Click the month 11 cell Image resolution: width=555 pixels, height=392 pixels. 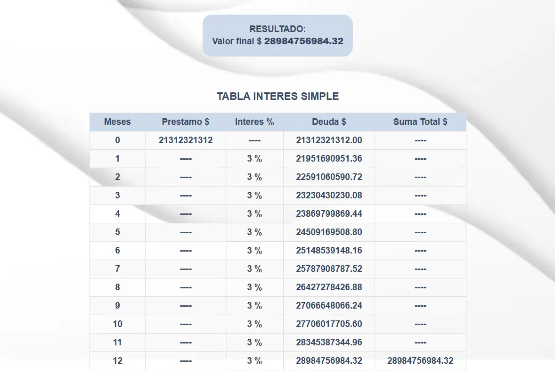click(x=117, y=343)
